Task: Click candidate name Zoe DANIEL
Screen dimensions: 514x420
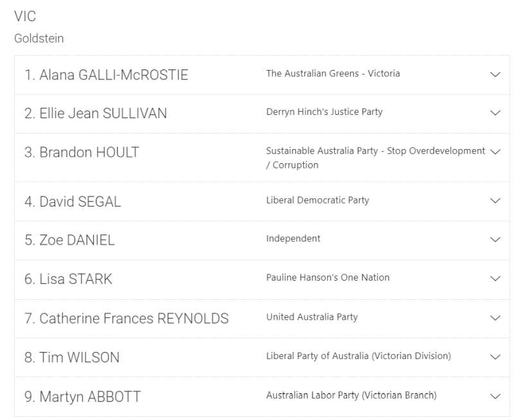Action: (69, 240)
